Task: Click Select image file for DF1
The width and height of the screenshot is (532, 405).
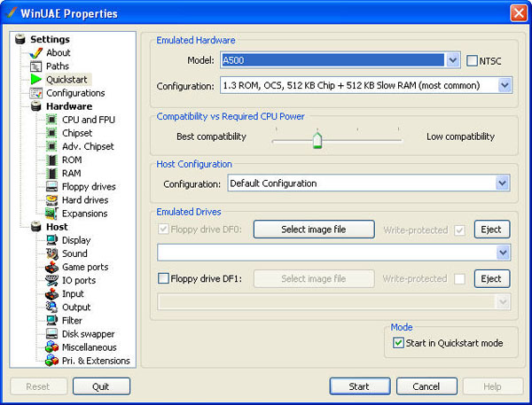Action: [x=314, y=279]
